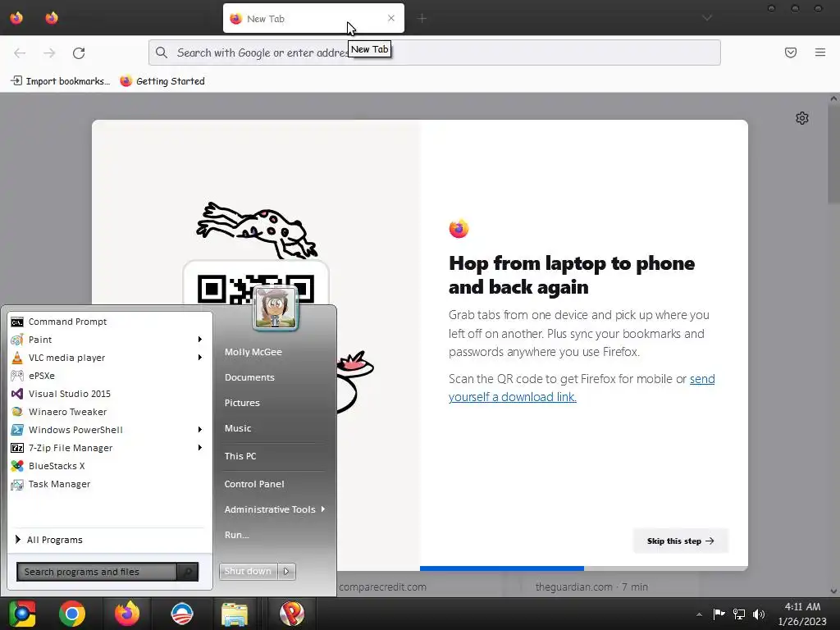This screenshot has height=630, width=840.
Task: Open the Getting Started bookmark
Action: pos(162,81)
